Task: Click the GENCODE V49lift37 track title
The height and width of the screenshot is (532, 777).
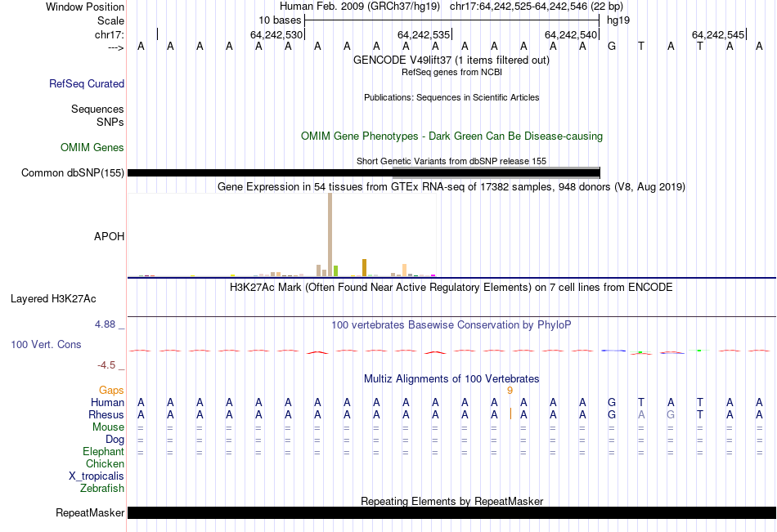Action: (451, 60)
